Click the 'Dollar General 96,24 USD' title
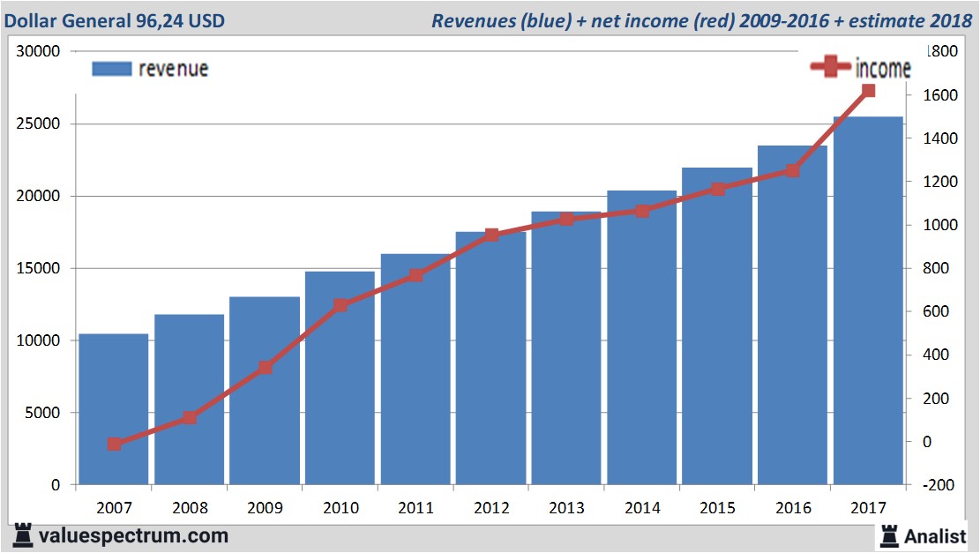The width and height of the screenshot is (980, 553). pos(115,20)
